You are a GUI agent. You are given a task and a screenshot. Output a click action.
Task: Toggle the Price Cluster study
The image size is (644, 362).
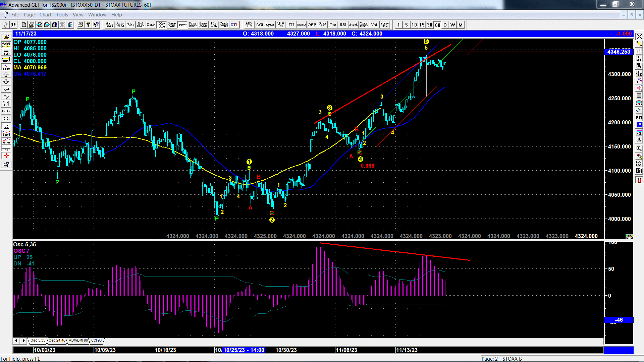193,25
